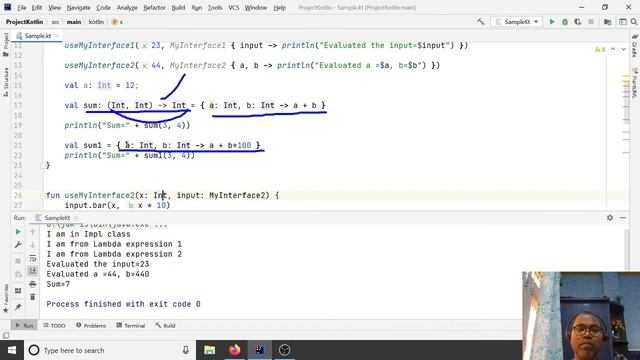The height and width of the screenshot is (360, 640).
Task: Click the ProjectKotlin breadcrumb
Action: click(24, 22)
